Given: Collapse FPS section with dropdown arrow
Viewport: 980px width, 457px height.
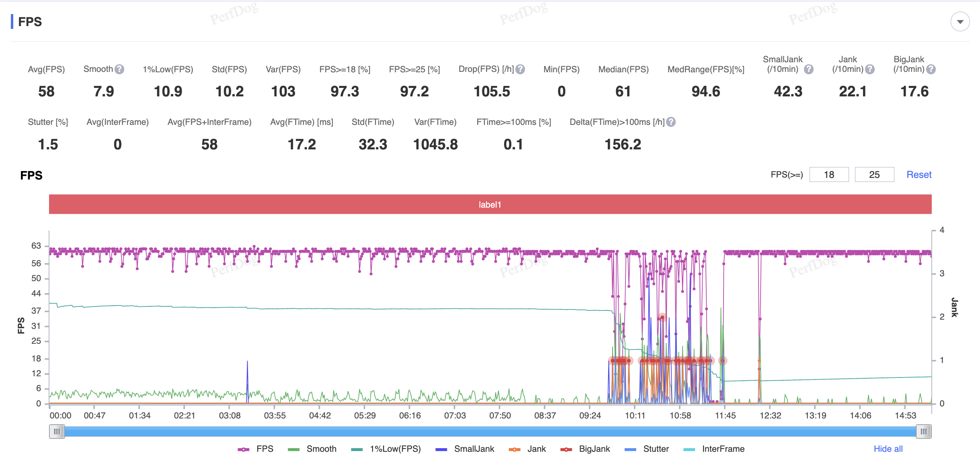Looking at the screenshot, I should [x=960, y=22].
